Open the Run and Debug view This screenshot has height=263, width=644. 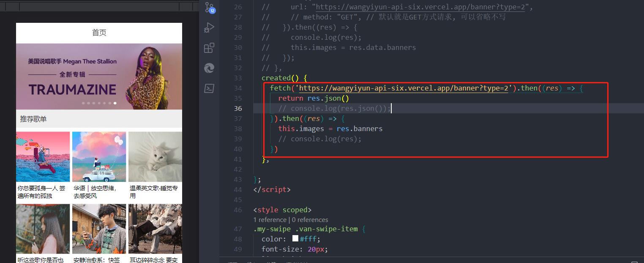(209, 27)
